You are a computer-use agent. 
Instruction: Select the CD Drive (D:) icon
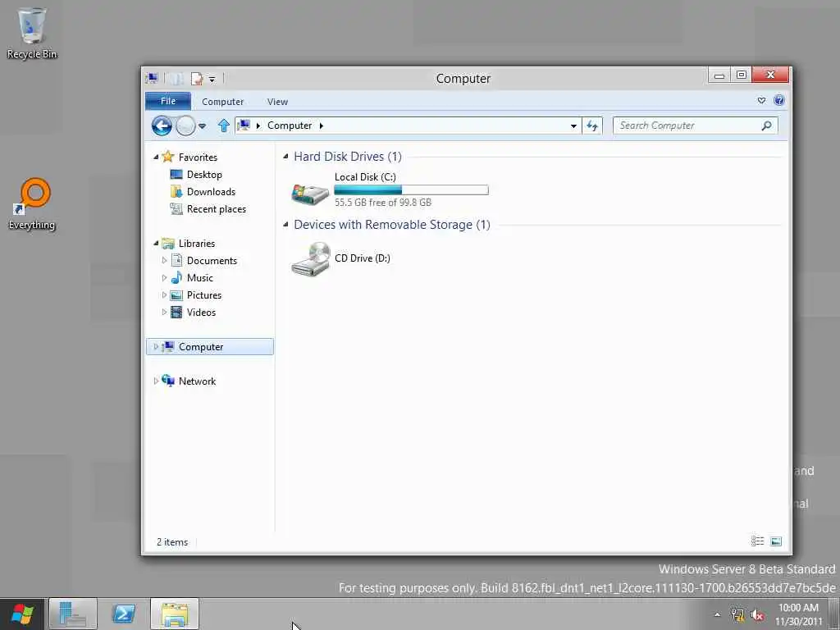310,258
